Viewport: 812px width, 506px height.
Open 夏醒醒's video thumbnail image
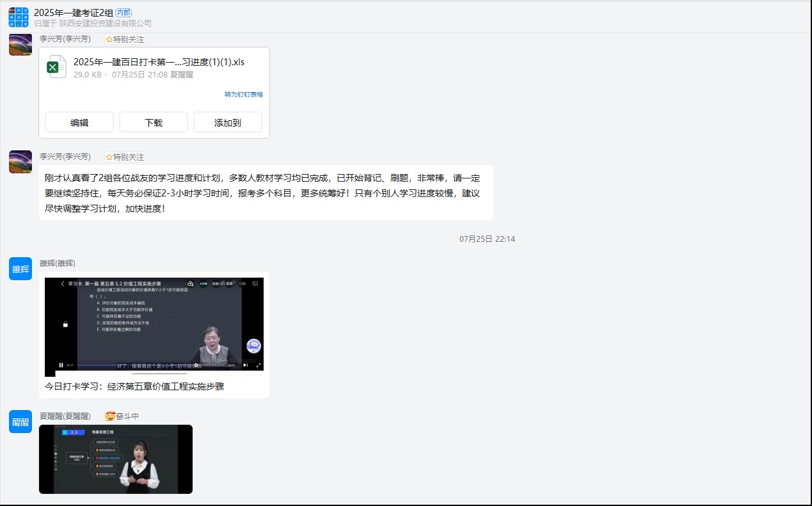point(115,459)
